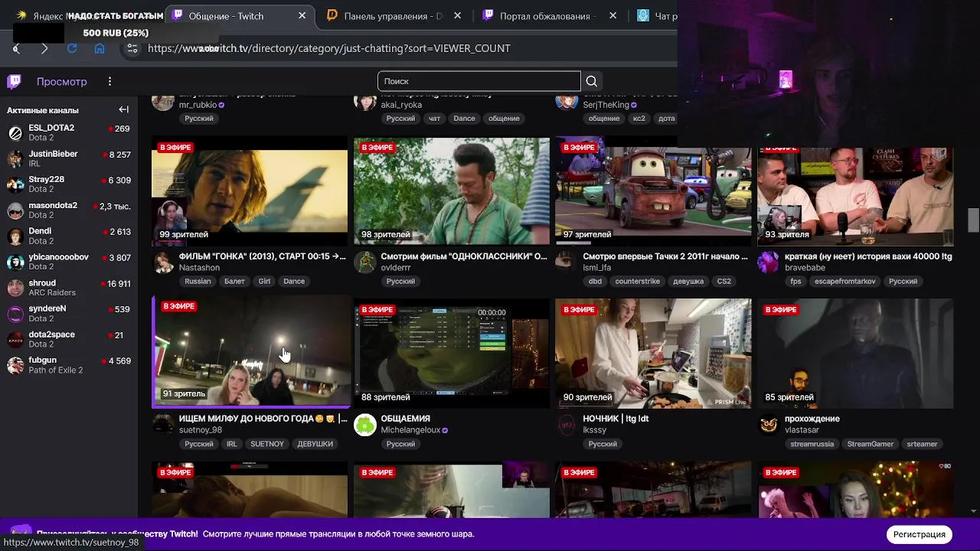This screenshot has height=551, width=980.
Task: Click the dbd tag under ismi_lfa
Action: [595, 282]
